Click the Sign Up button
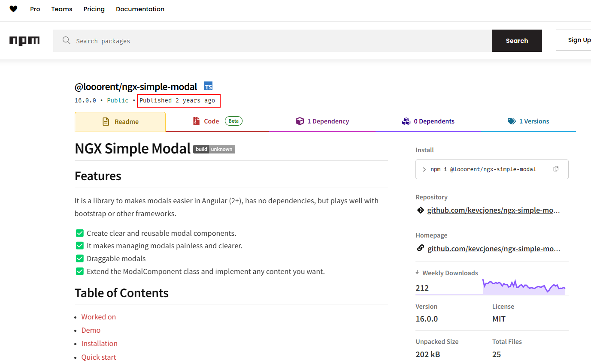 [x=574, y=40]
